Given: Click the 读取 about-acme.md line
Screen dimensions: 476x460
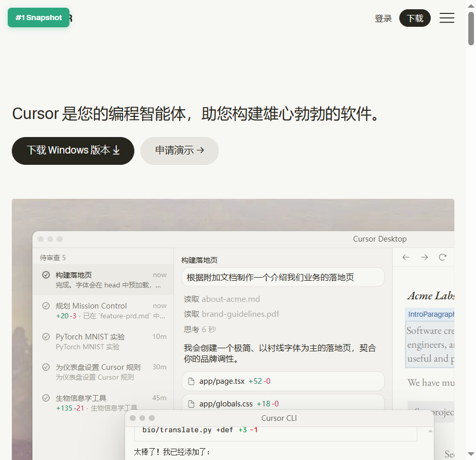Looking at the screenshot, I should [222, 299].
